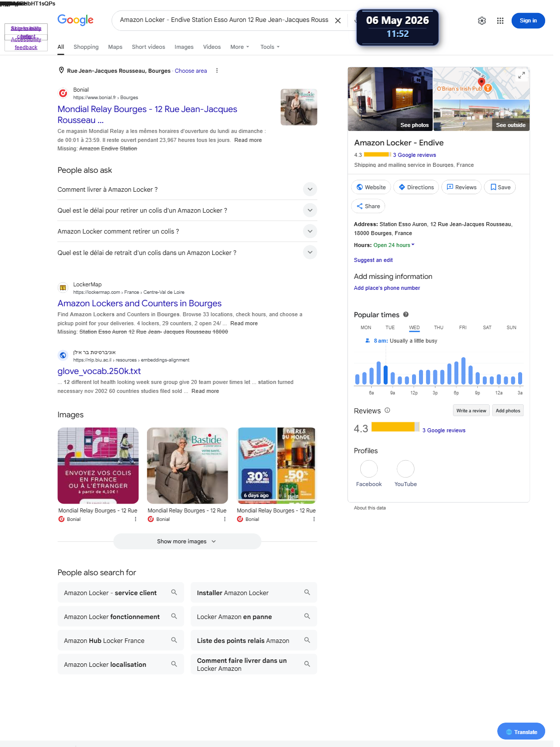The width and height of the screenshot is (560, 747).
Task: Search 'Amazon Locker localisation' suggestion
Action: 121,664
